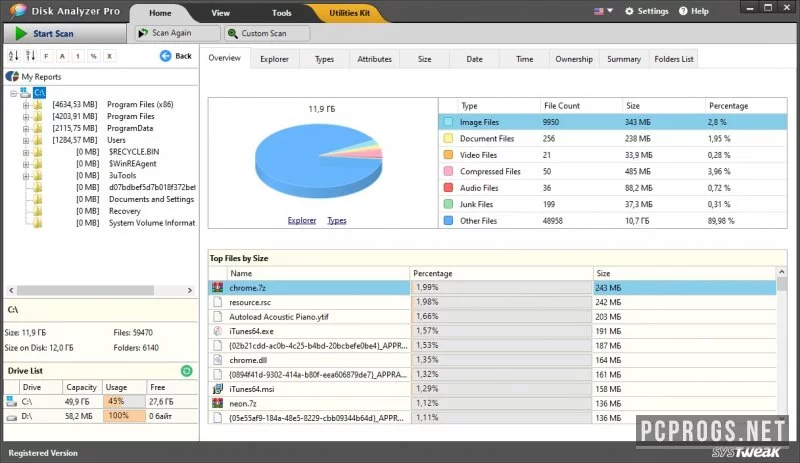Viewport: 800px width, 463px height.
Task: Click the Custom Scan button
Action: tap(267, 33)
